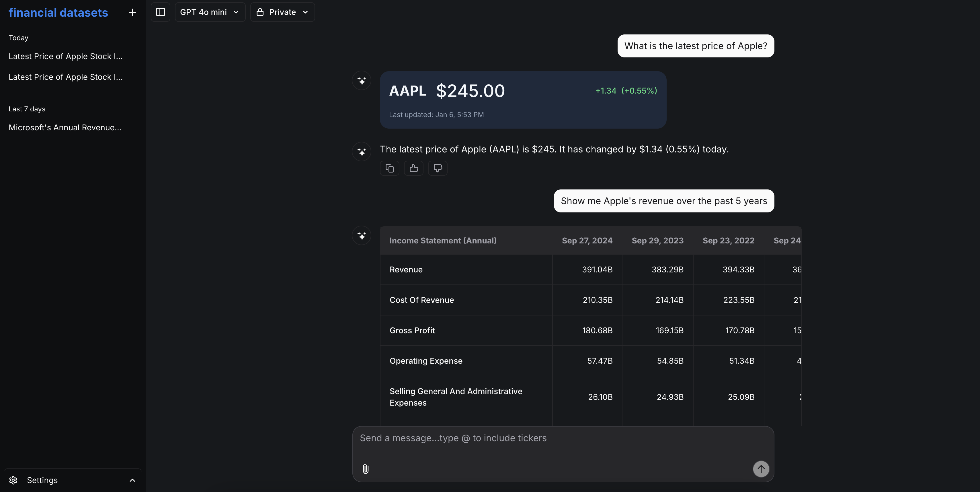Click the financial datasets home link
This screenshot has width=980, height=492.
tap(57, 12)
